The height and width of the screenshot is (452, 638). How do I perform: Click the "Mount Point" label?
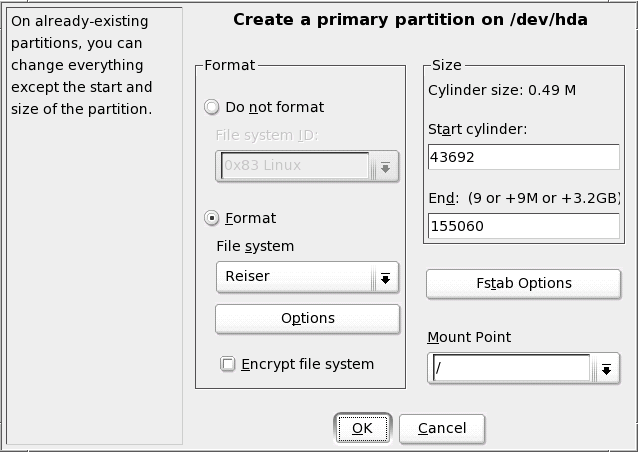point(468,337)
